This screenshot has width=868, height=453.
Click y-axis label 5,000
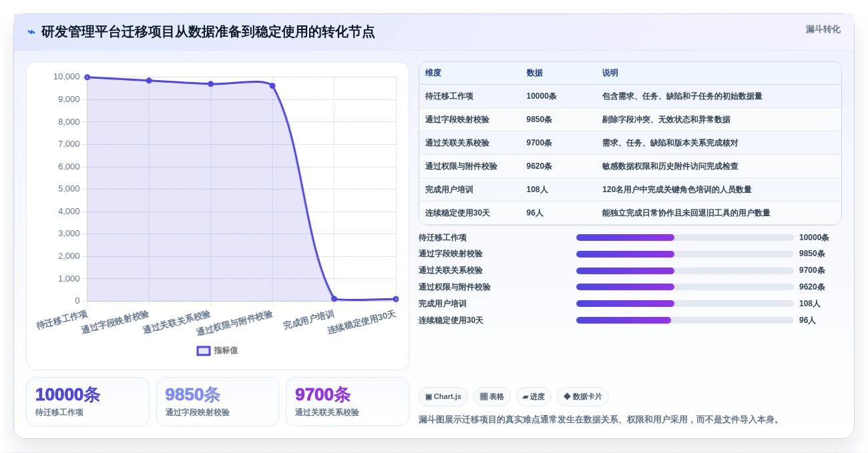point(68,189)
